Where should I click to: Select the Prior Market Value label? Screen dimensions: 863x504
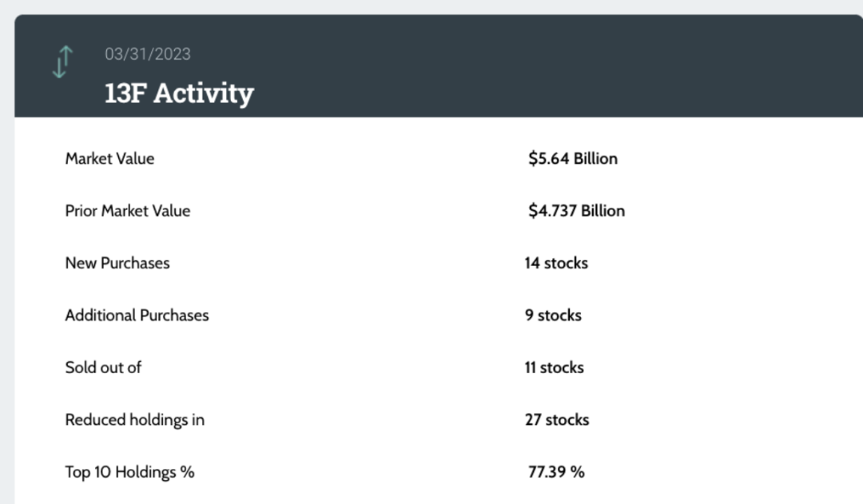[x=128, y=211]
